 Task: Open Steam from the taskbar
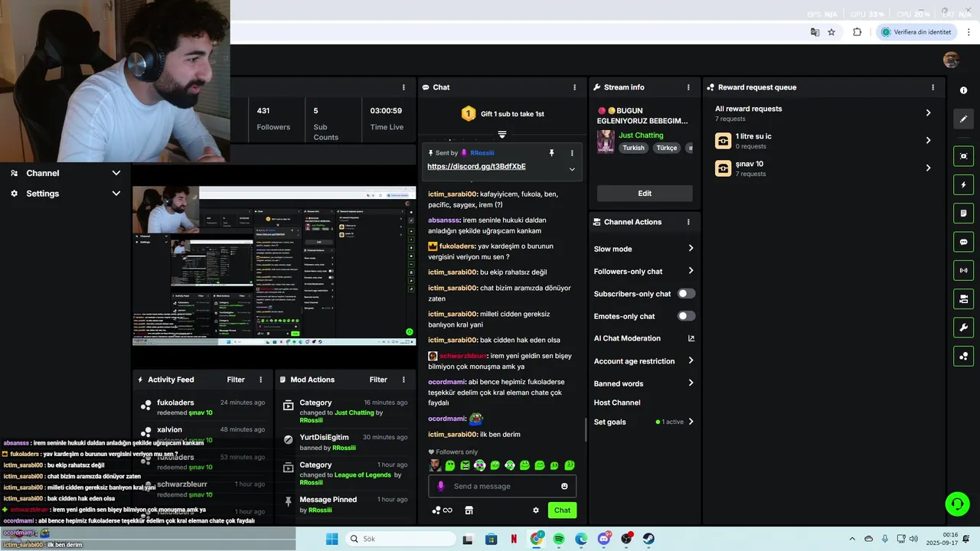coord(648,539)
